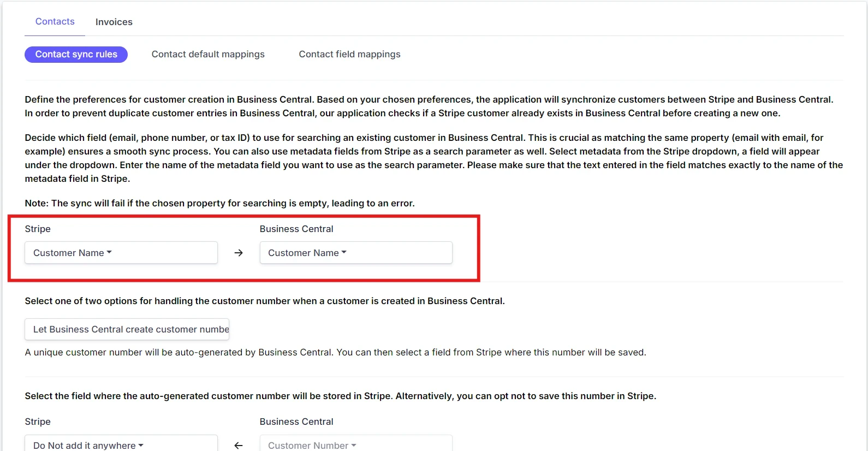Click the Business Central label above Customer Number
Viewport: 868px width, 451px height.
[296, 422]
